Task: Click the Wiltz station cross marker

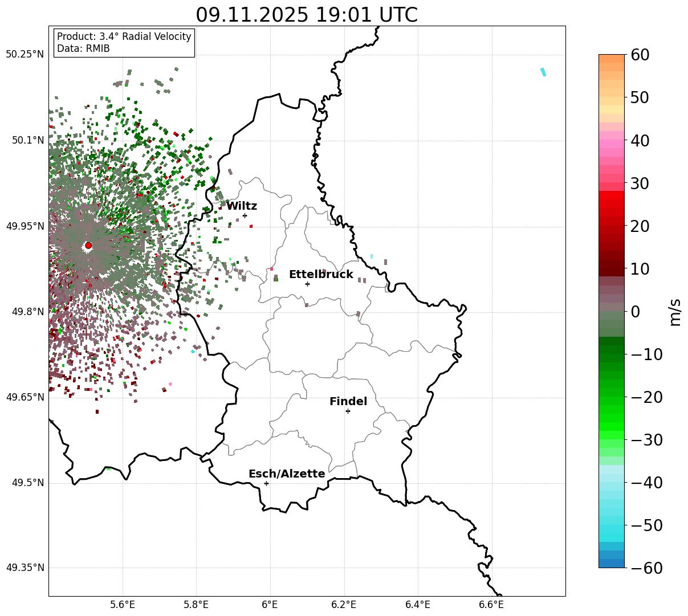Action: tap(245, 215)
